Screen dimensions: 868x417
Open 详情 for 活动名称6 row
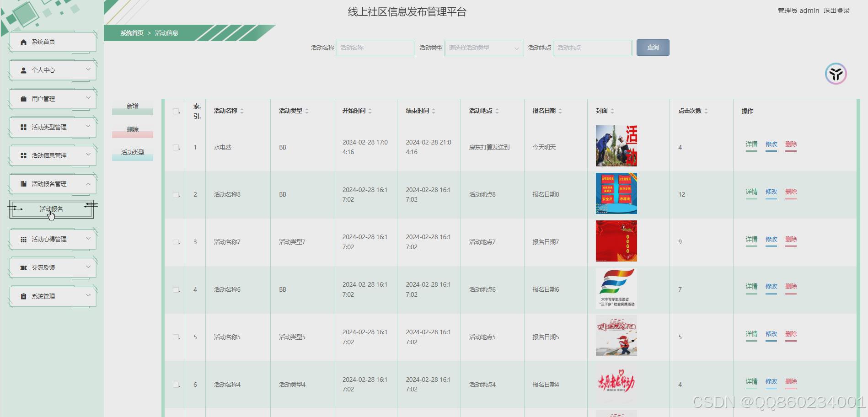pyautogui.click(x=751, y=287)
